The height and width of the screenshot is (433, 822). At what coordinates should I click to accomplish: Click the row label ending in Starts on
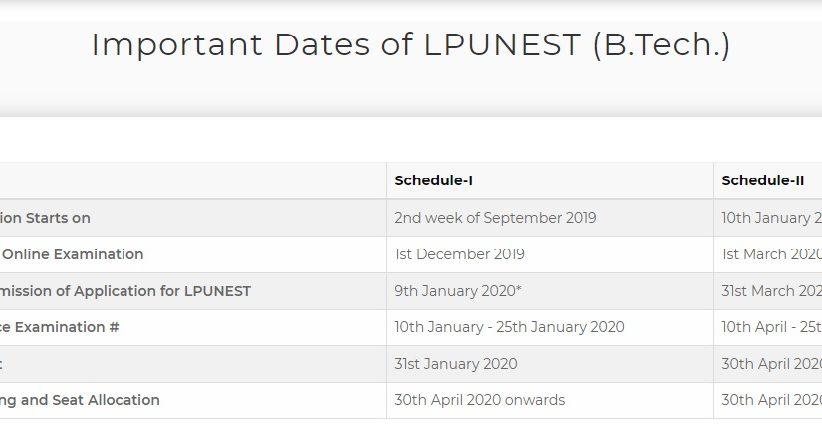[x=45, y=218]
